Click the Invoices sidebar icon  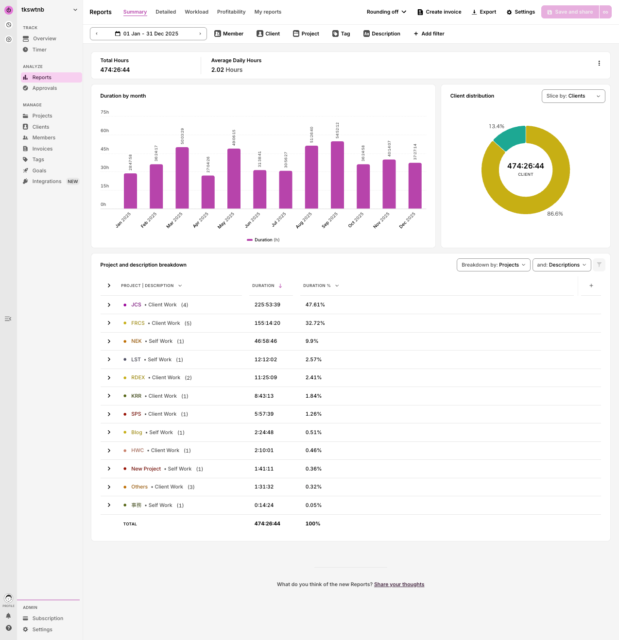(25, 148)
